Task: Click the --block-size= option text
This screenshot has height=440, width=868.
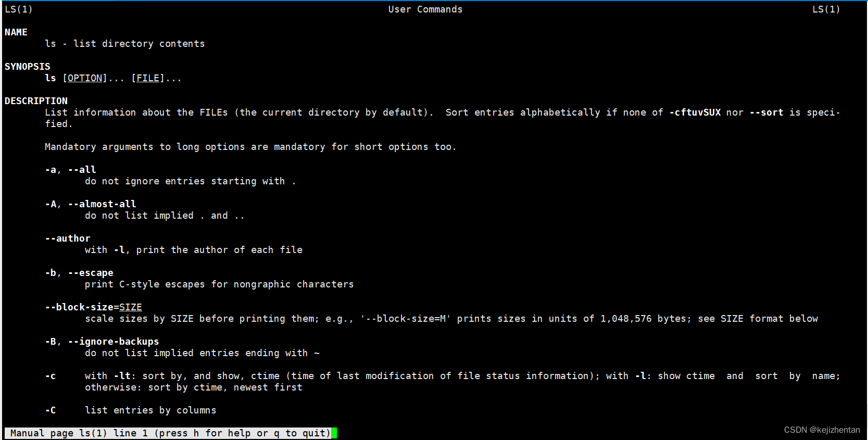Action: coord(82,307)
